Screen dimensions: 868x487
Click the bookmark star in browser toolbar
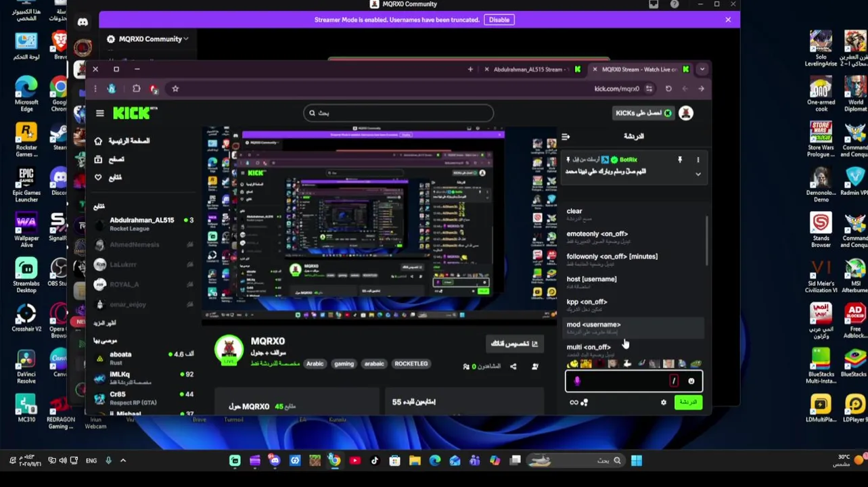coord(175,89)
